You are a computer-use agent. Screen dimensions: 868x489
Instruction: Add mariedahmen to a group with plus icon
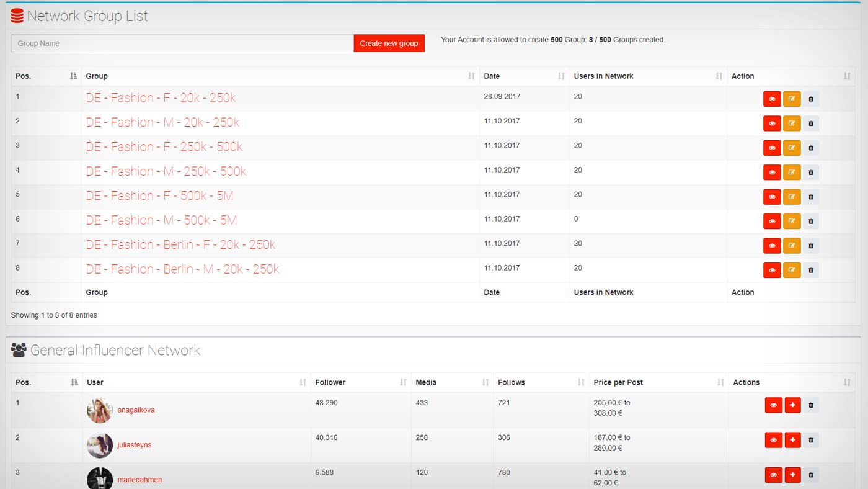click(x=793, y=476)
